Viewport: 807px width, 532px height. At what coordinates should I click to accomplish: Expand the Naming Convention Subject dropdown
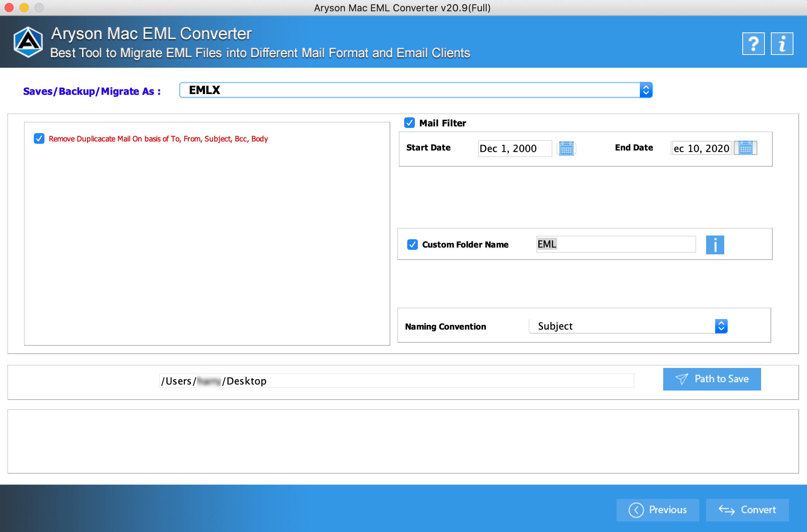[628, 326]
